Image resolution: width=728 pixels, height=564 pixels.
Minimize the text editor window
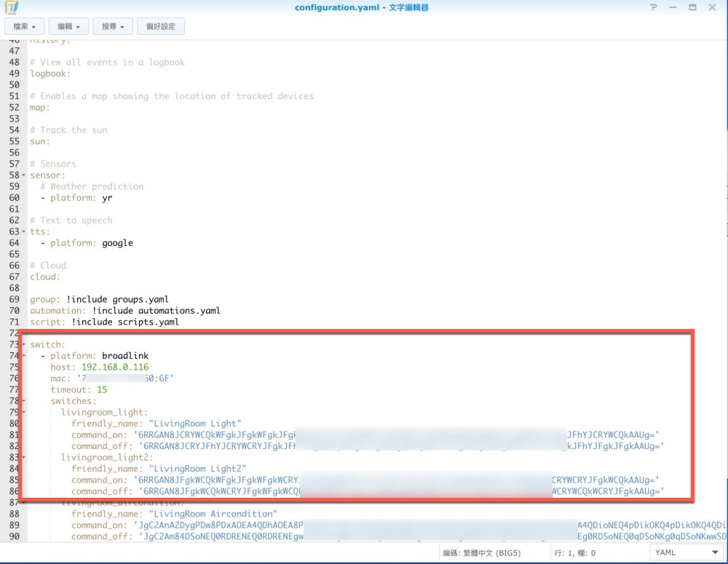[675, 7]
